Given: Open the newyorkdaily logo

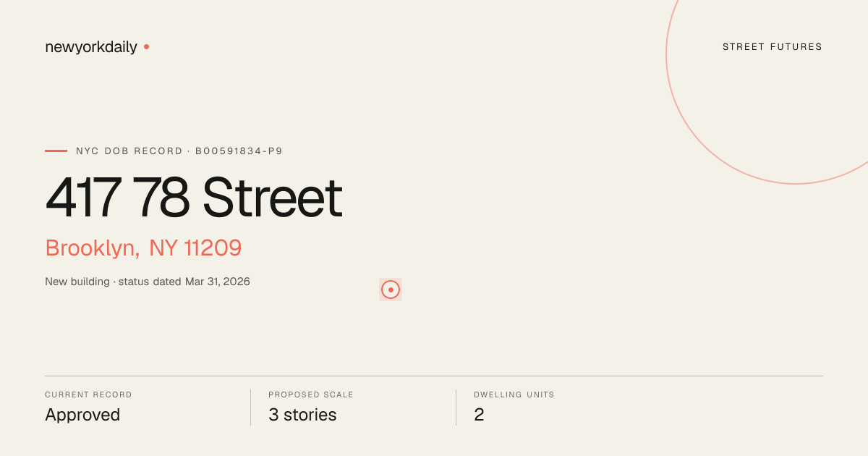Looking at the screenshot, I should (x=91, y=47).
